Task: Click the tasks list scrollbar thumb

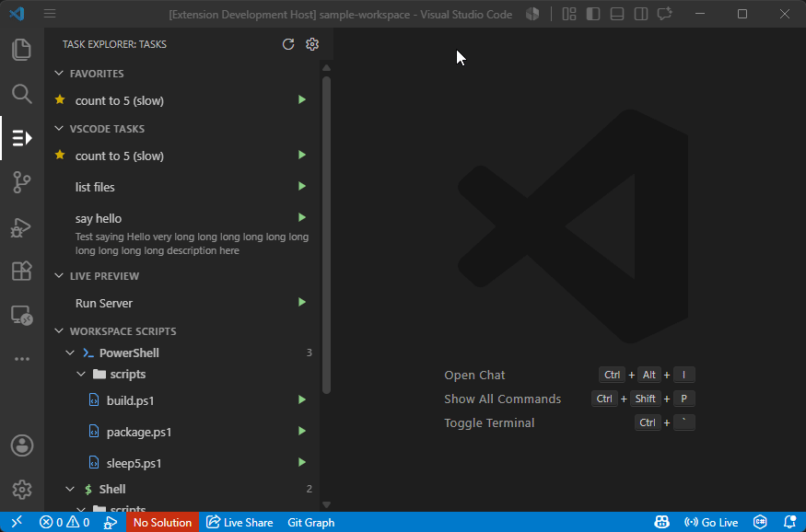Action: point(326,236)
